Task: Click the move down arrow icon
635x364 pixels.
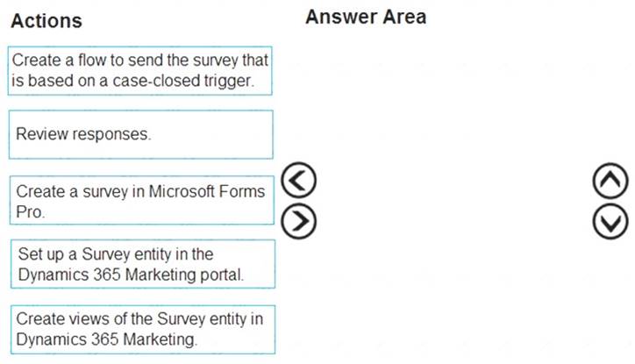Action: click(x=610, y=221)
